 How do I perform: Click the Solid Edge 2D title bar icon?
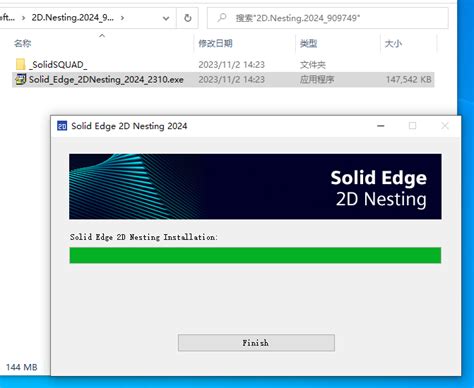tap(62, 126)
